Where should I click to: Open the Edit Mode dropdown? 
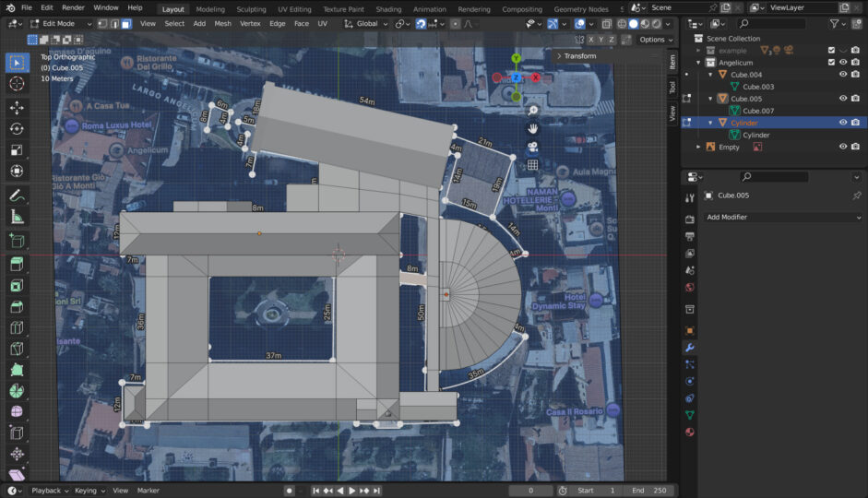(x=61, y=24)
